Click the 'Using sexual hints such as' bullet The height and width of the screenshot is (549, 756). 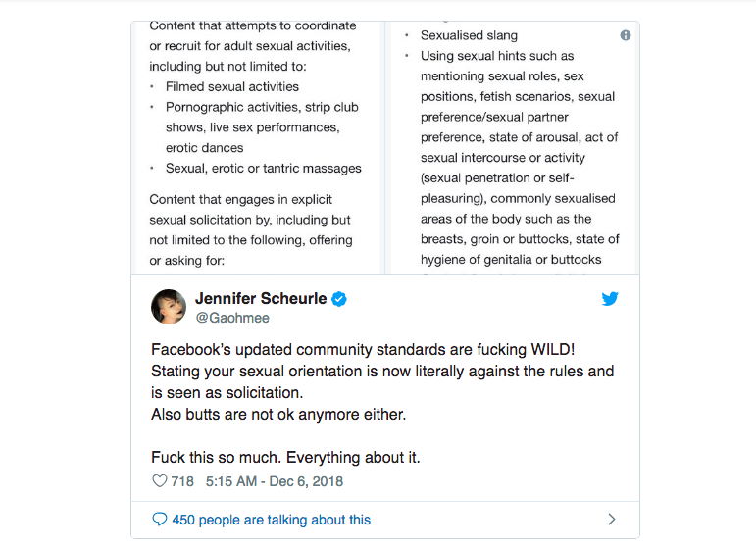497,56
